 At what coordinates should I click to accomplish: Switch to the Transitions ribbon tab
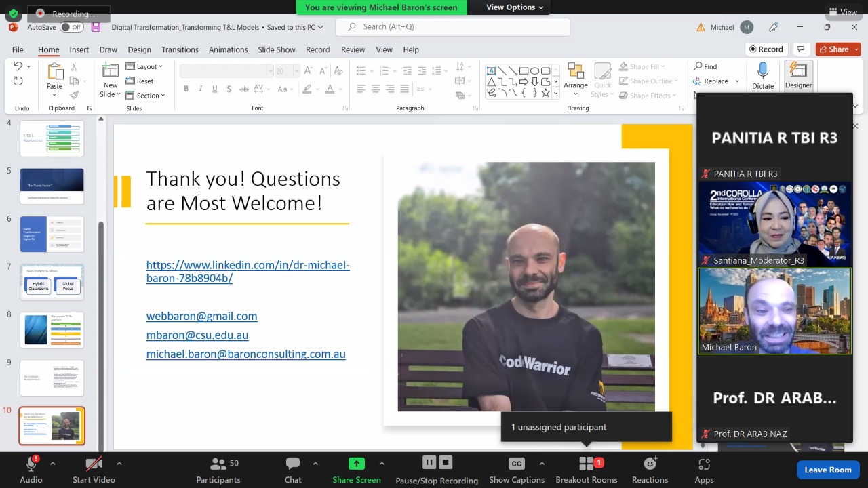180,49
